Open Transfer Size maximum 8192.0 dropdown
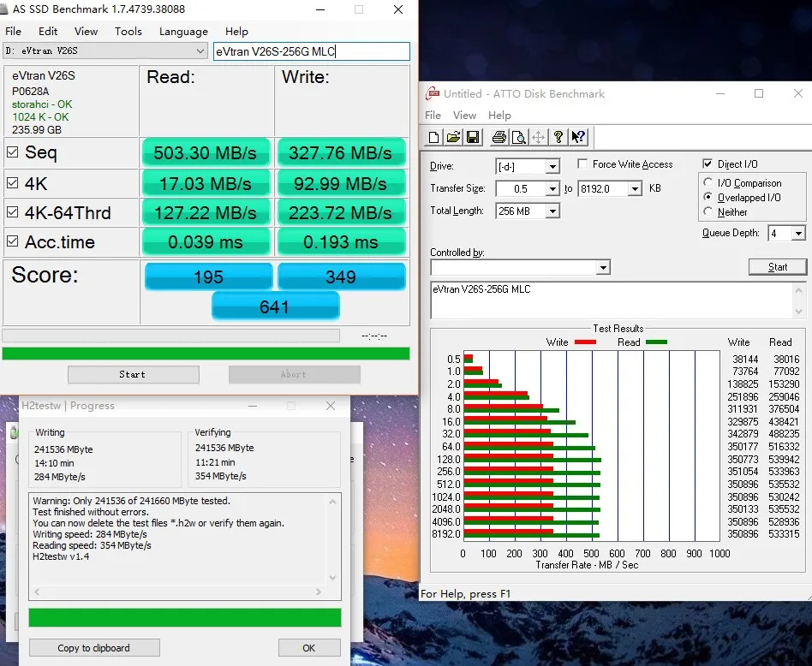Image resolution: width=812 pixels, height=666 pixels. (635, 189)
